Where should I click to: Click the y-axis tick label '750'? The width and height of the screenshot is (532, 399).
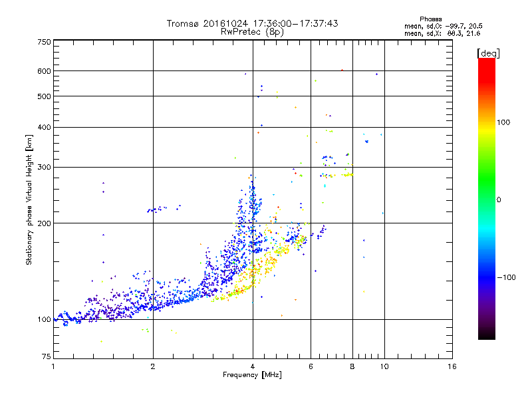click(x=45, y=42)
